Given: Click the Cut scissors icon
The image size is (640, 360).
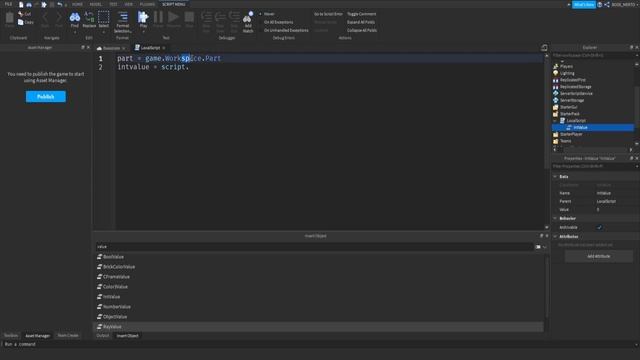Looking at the screenshot, I should click(x=21, y=14).
